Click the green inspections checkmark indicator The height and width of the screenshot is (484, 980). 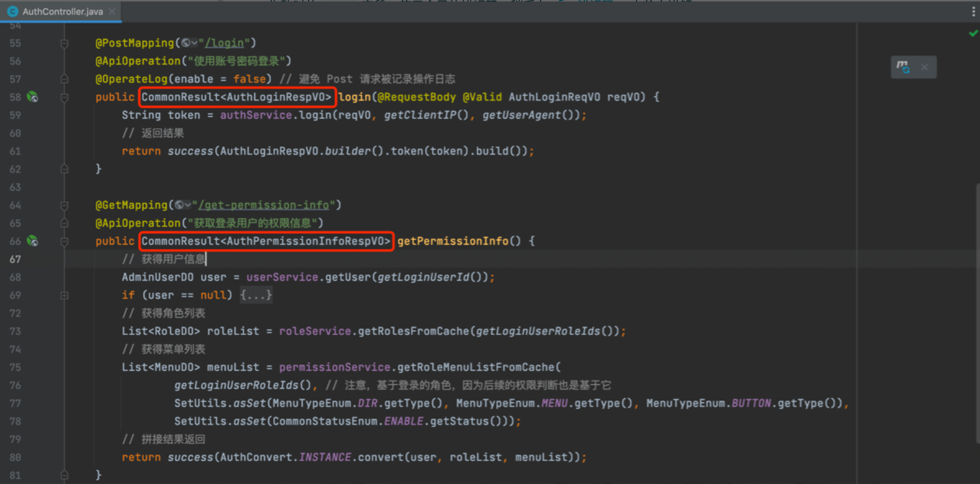[x=973, y=33]
